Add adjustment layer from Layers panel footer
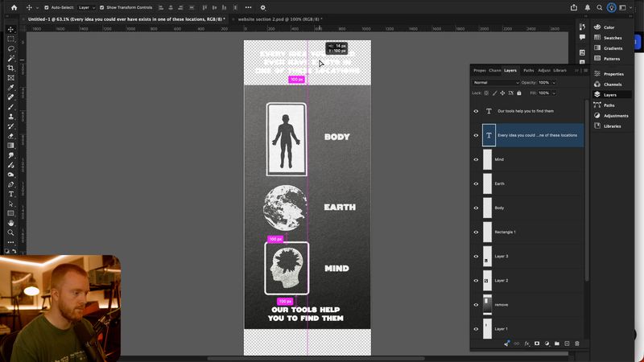 pos(547,343)
